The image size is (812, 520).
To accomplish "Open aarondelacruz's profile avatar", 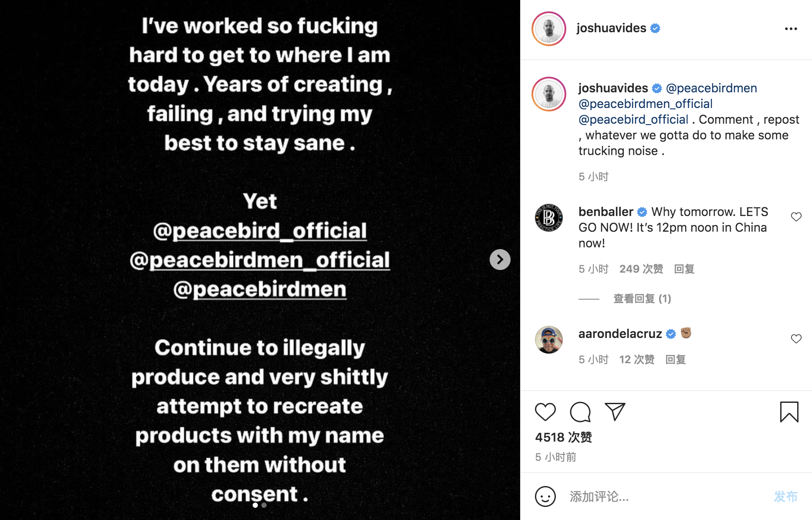I will [548, 340].
